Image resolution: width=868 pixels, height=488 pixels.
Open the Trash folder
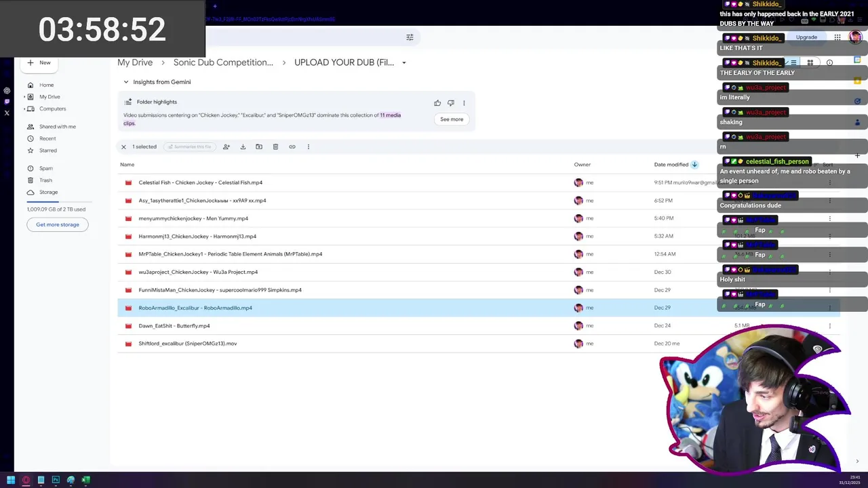click(x=41, y=180)
